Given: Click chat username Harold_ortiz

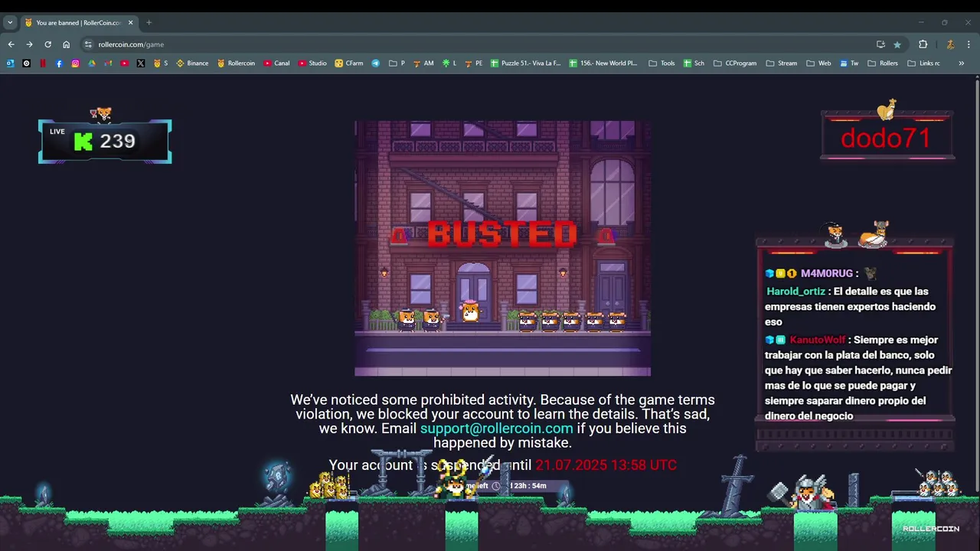Looking at the screenshot, I should click(x=795, y=291).
